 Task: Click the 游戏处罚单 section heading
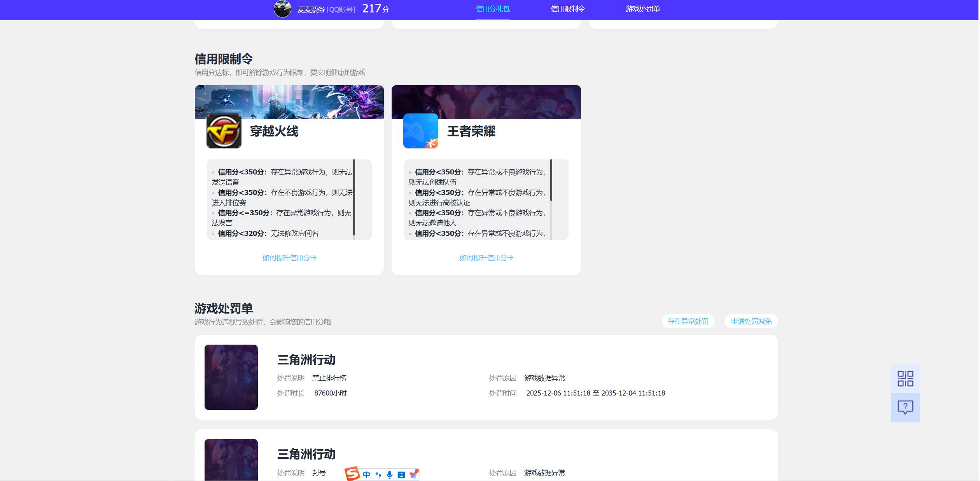point(224,308)
